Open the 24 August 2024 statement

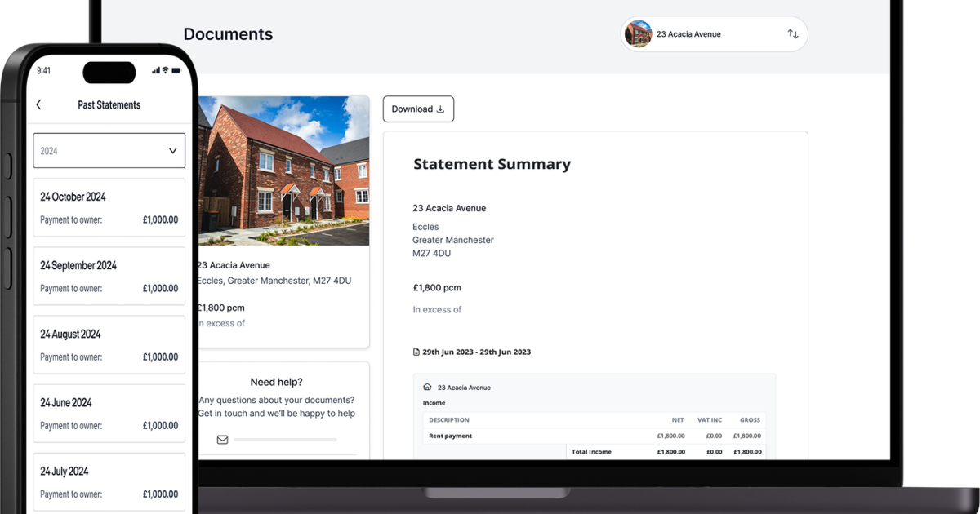pos(109,345)
